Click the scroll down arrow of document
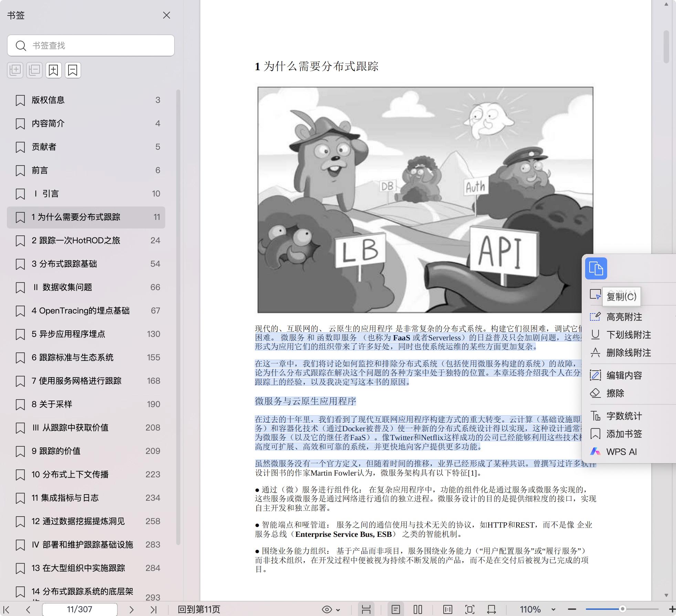Screen dimensions: 676x616 tap(666, 595)
